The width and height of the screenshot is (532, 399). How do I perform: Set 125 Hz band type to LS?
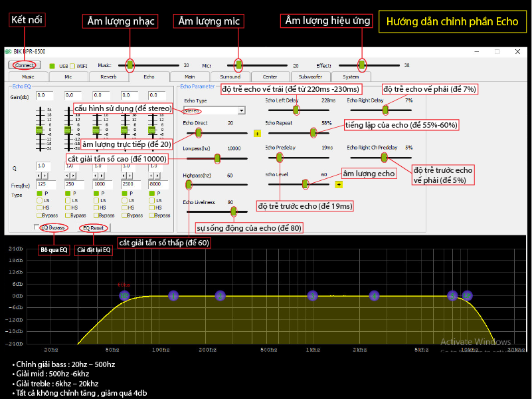coord(39,200)
